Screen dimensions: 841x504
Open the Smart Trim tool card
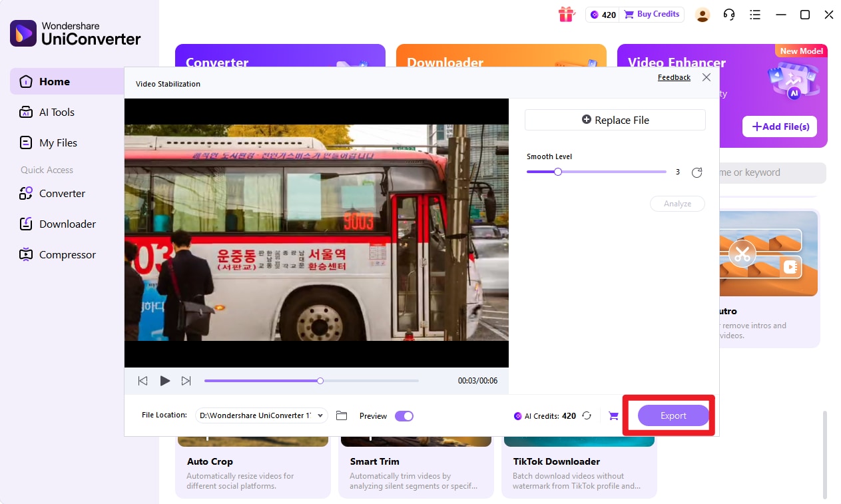click(416, 467)
